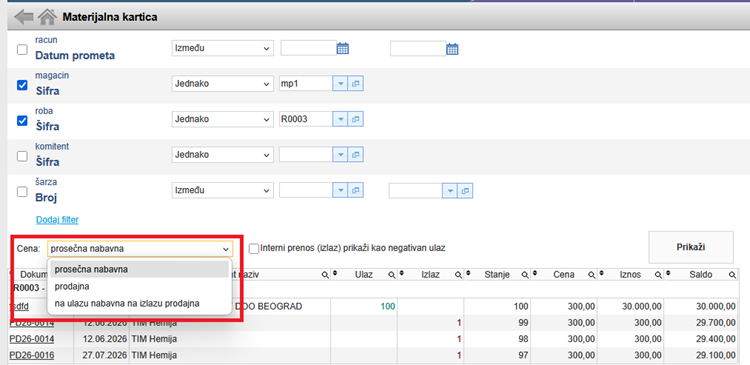Focus the empty komitent Šifra field
Viewport: 750px width, 365px height.
306,155
